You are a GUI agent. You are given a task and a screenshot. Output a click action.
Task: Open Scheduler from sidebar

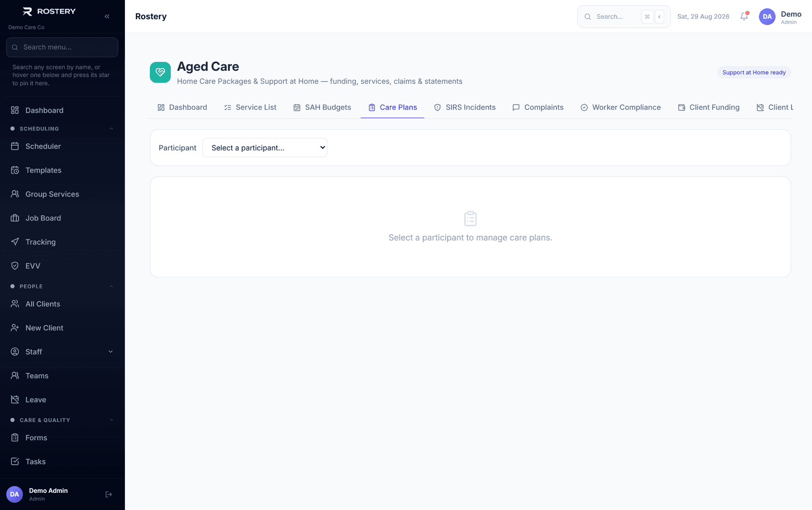pyautogui.click(x=62, y=146)
